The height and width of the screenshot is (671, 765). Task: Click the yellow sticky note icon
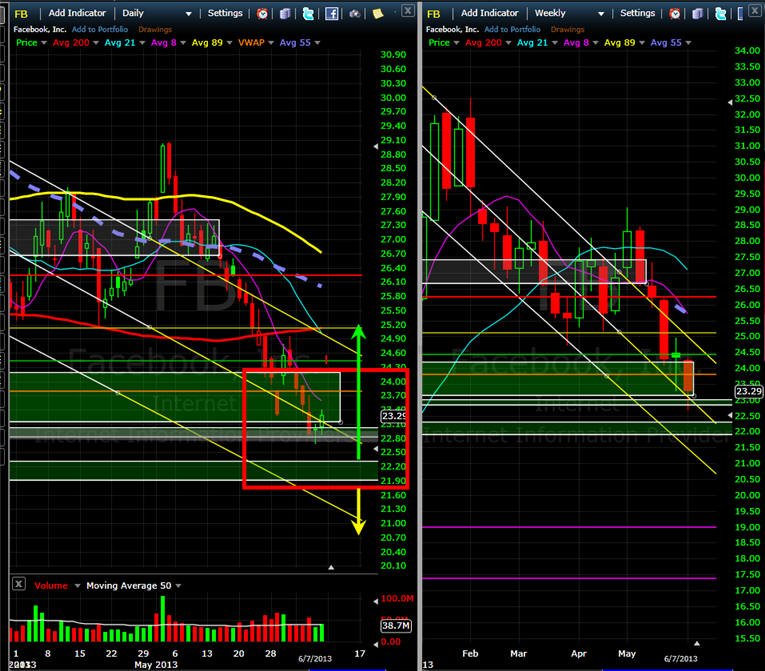point(378,14)
